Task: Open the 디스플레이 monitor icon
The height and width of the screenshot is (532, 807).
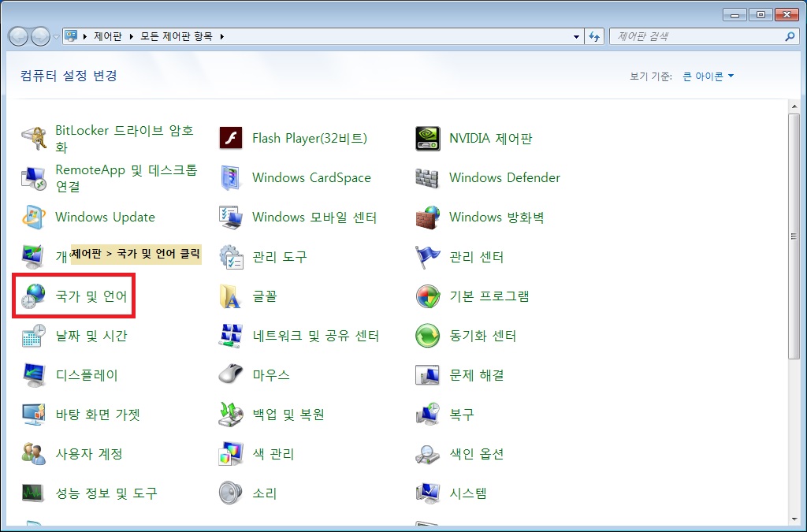Action: coord(34,375)
